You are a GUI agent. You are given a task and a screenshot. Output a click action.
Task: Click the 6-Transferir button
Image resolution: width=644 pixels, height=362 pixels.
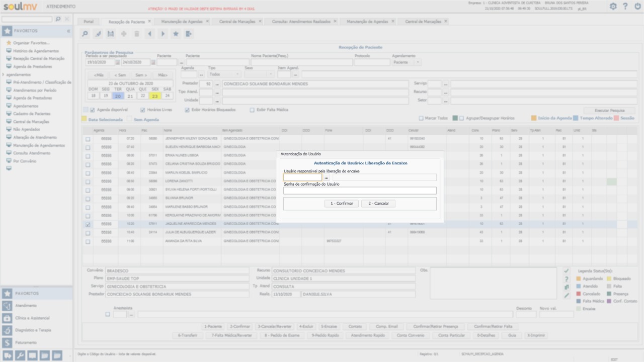tap(188, 335)
